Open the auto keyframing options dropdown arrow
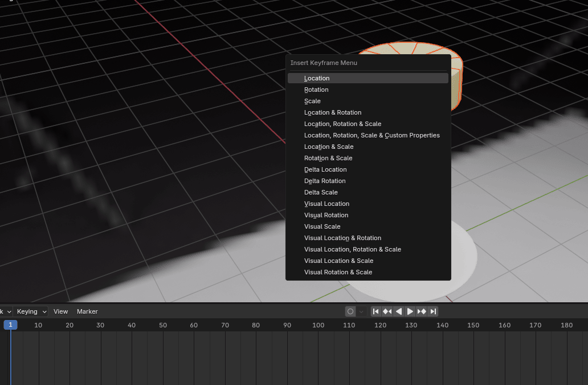This screenshot has width=588, height=385. 361,311
